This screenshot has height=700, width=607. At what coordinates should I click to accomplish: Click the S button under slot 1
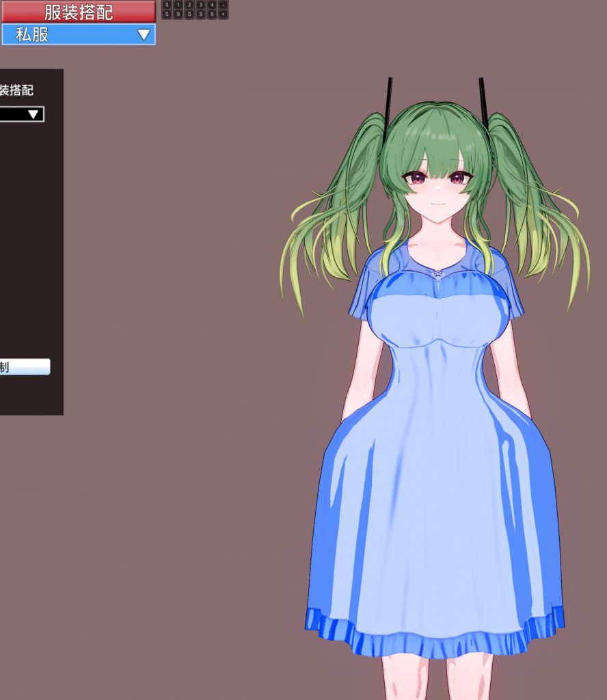(178, 14)
